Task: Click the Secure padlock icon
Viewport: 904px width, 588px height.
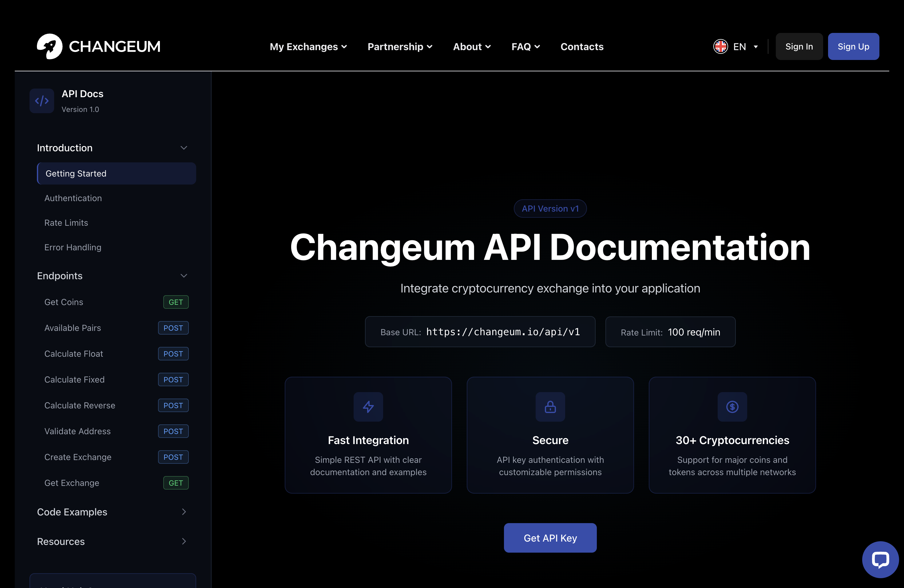Action: click(550, 407)
